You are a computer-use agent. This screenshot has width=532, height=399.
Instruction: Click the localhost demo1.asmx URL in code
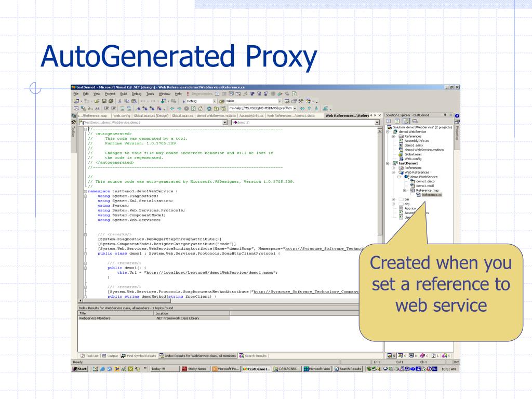point(209,272)
